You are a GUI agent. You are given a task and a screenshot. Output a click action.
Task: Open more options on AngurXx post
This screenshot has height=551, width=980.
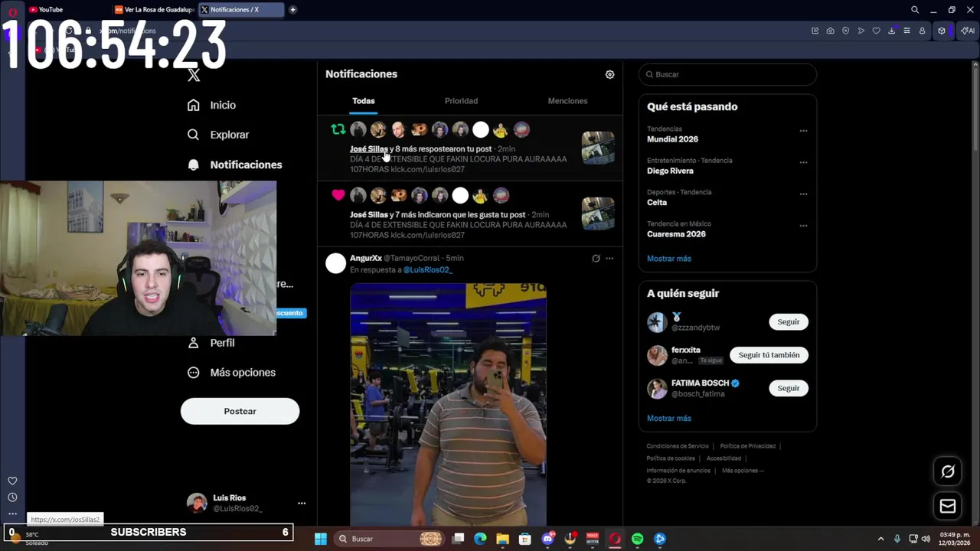pos(609,259)
